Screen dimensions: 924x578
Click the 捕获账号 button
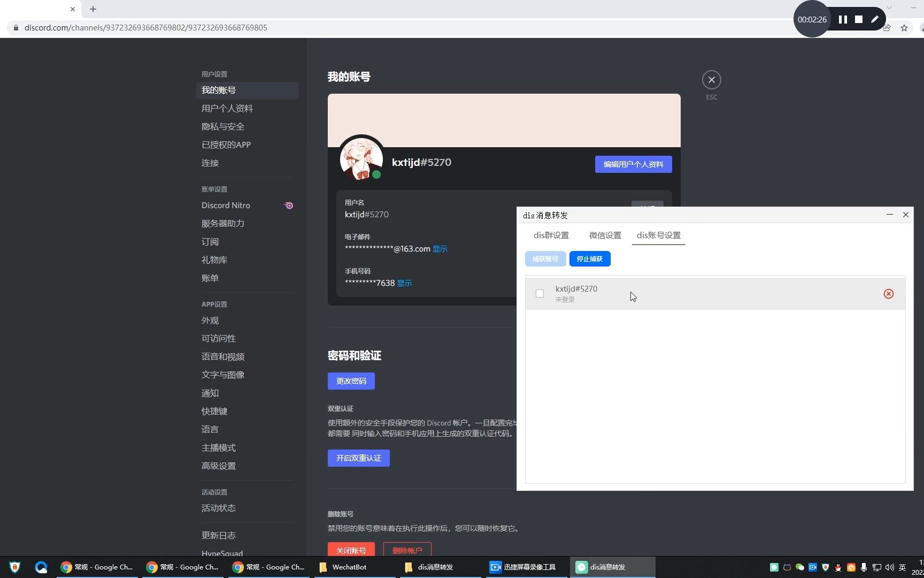(545, 259)
